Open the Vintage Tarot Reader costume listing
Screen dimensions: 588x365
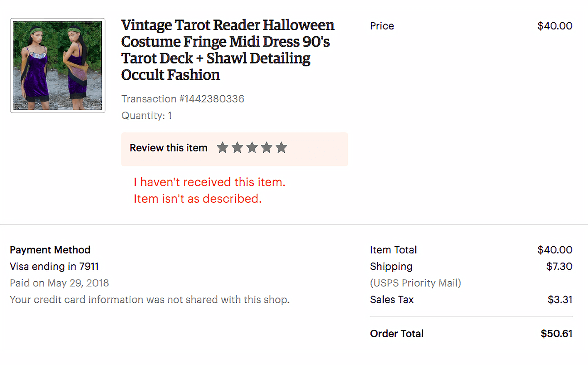tap(228, 50)
